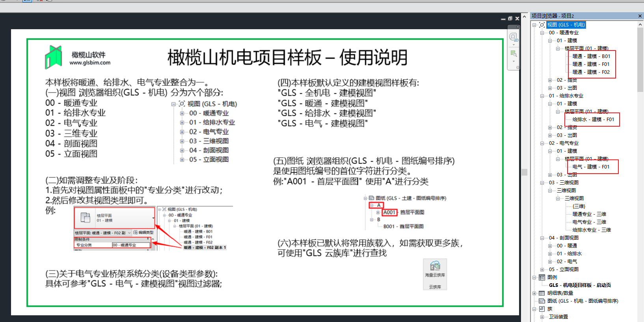Viewport: 644px width, 322px height.
Task: Open the 给排水 - 建模 - F01 floor plan
Action: click(x=593, y=120)
